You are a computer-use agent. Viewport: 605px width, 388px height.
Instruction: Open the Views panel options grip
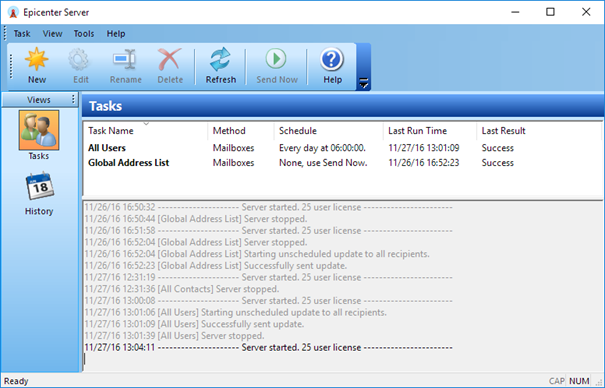pos(73,100)
